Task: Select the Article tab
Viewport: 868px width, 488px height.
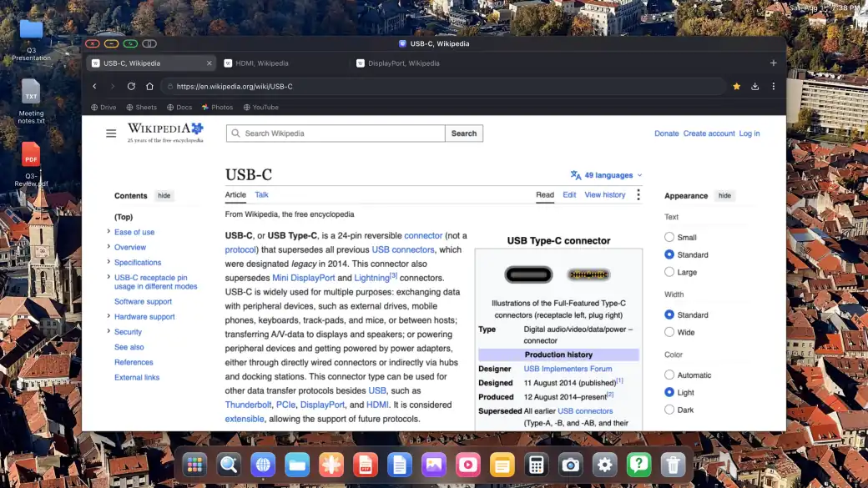Action: click(235, 194)
